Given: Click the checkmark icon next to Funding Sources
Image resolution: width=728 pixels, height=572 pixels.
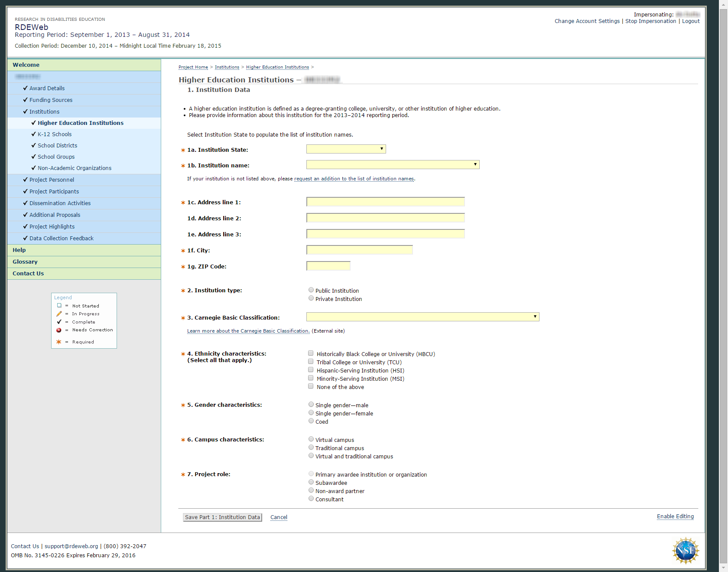Looking at the screenshot, I should click(x=25, y=100).
